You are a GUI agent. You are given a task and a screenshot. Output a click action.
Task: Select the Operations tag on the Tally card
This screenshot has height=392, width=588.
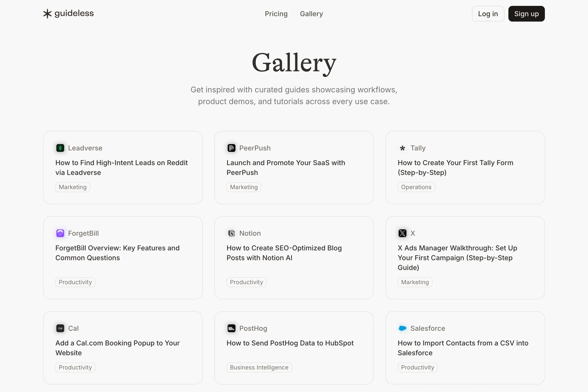pos(416,187)
